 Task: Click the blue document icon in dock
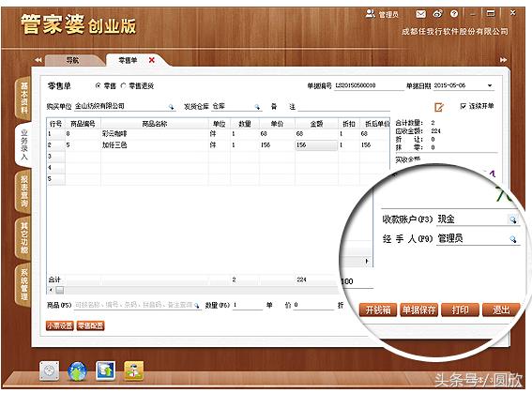105,370
